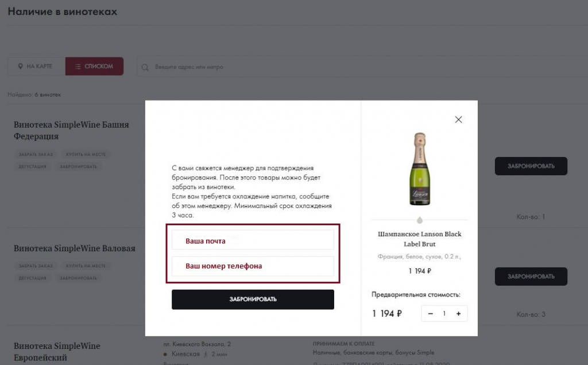Decrease bottle quantity with minus
588x365 pixels.
[x=431, y=314]
